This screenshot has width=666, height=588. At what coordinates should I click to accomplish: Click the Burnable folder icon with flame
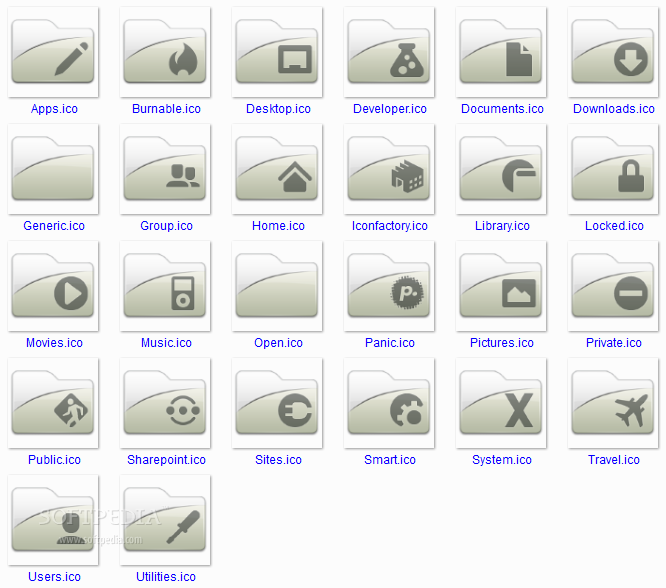[x=165, y=52]
